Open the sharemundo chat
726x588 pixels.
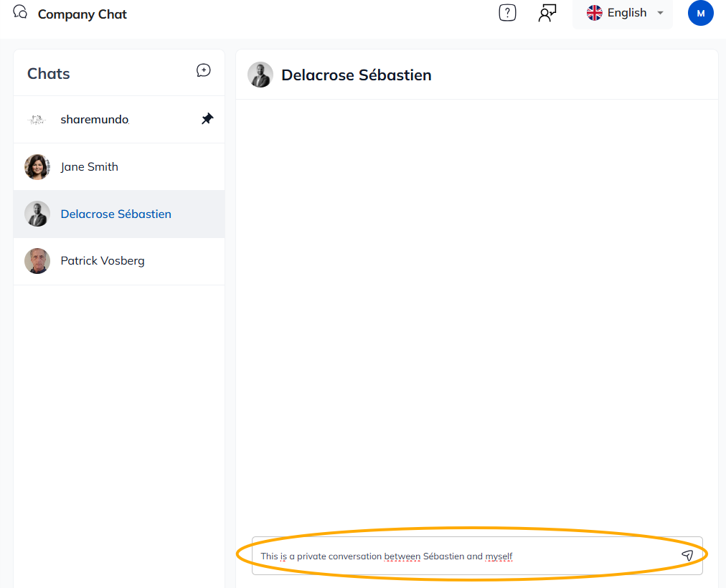[95, 120]
